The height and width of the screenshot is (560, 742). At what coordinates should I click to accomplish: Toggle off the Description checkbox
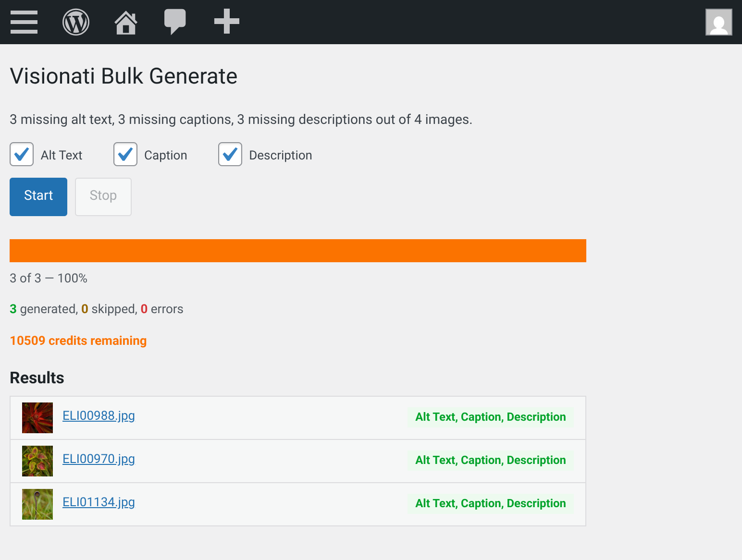(230, 155)
